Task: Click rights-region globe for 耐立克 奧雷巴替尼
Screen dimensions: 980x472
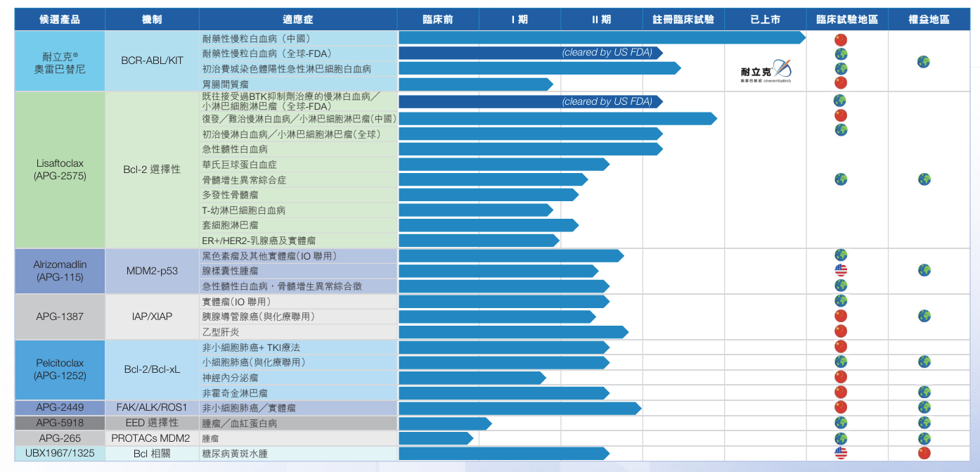Action: pyautogui.click(x=924, y=62)
